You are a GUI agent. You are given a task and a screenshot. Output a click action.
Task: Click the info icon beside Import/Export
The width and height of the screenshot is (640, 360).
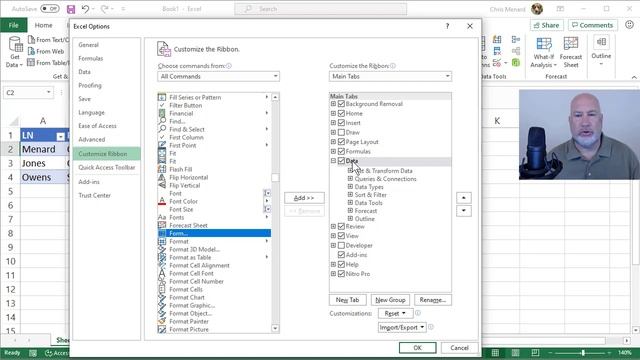pyautogui.click(x=431, y=327)
